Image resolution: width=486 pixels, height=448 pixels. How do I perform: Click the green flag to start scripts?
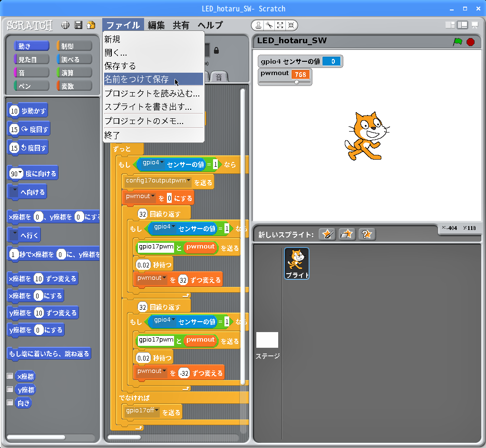point(457,41)
